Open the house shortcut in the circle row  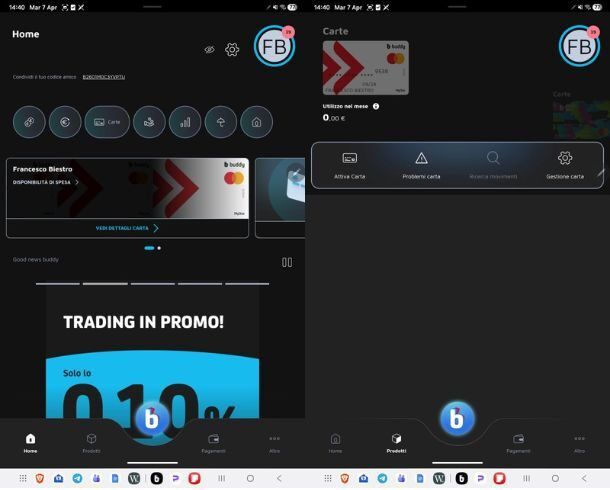(256, 122)
